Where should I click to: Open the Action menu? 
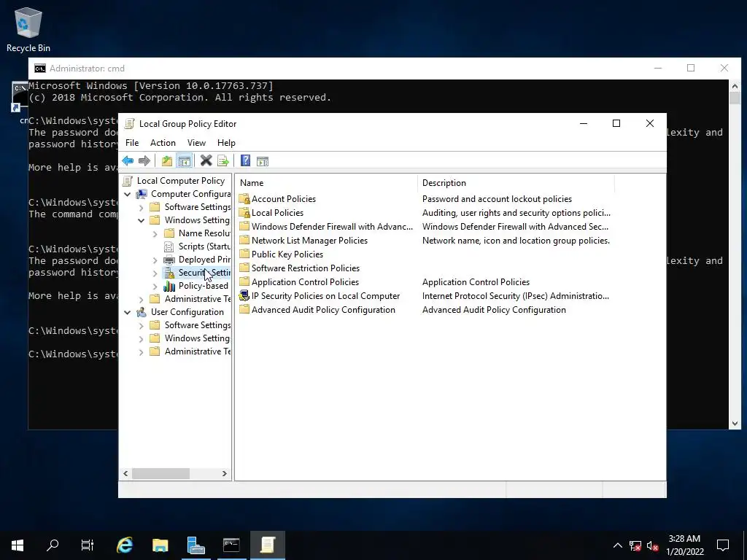coord(163,143)
